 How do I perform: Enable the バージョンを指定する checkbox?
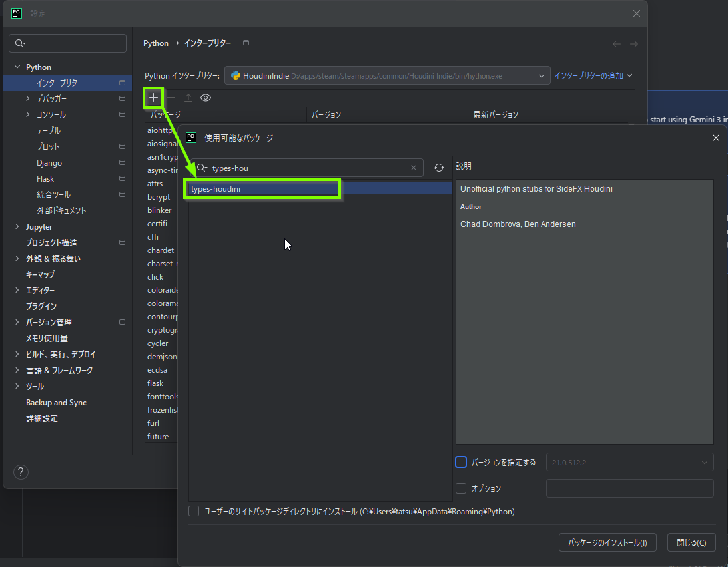coord(461,462)
